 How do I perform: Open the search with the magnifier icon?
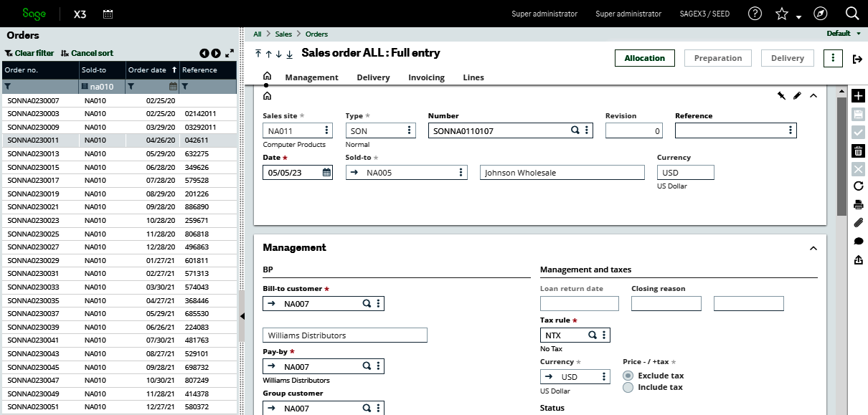[x=852, y=13]
